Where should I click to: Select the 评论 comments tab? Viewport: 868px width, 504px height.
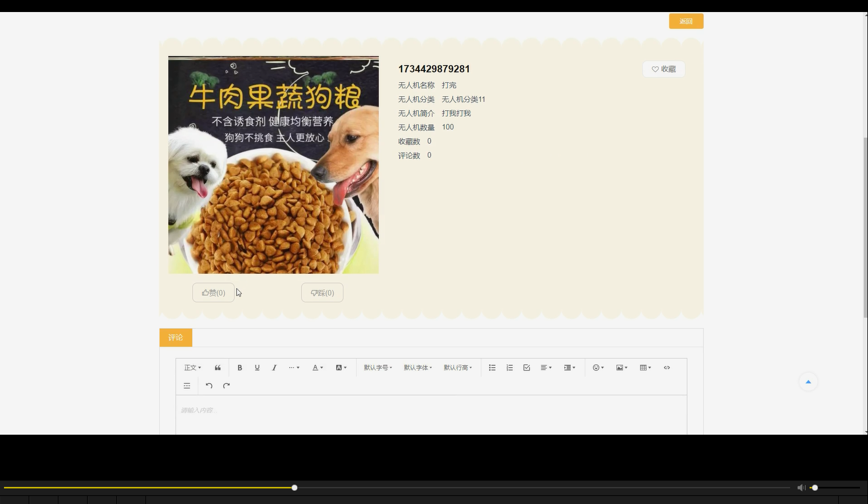tap(175, 337)
